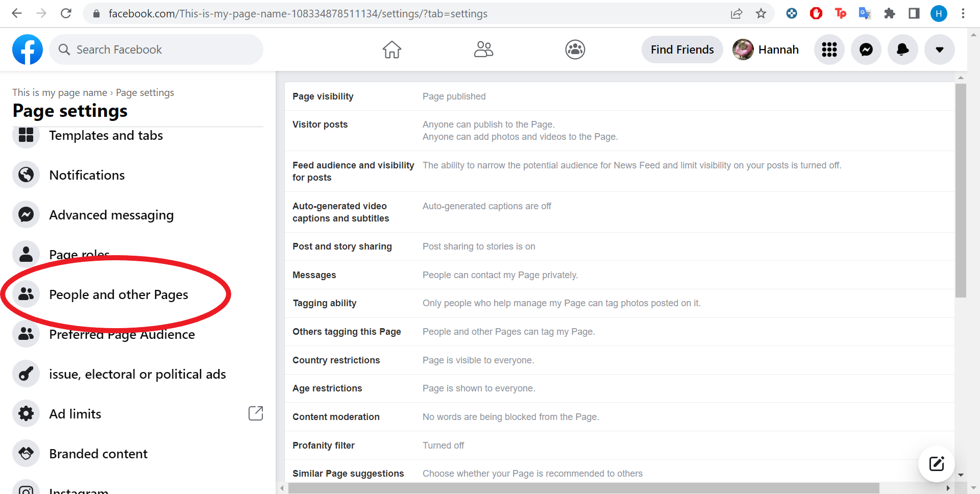The height and width of the screenshot is (494, 980).
Task: Go back in browser history
Action: click(17, 13)
